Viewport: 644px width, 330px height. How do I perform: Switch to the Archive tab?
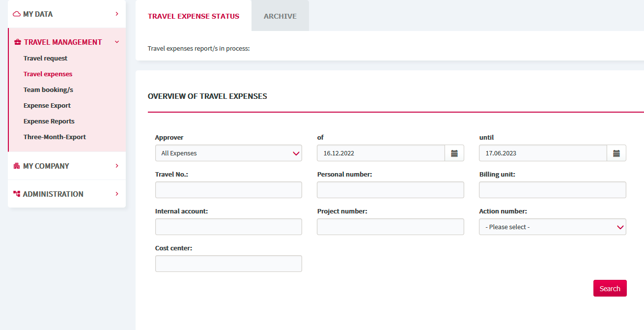(x=280, y=16)
